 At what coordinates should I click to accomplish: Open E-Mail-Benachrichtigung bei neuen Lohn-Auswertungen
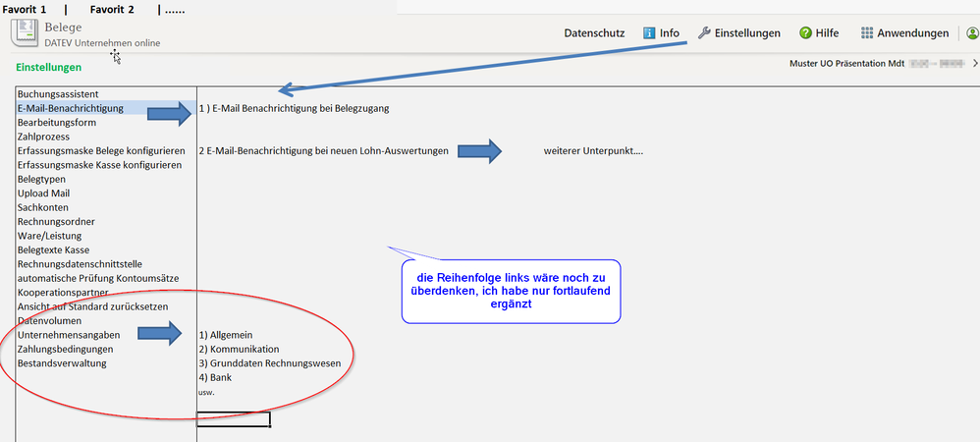tap(323, 151)
